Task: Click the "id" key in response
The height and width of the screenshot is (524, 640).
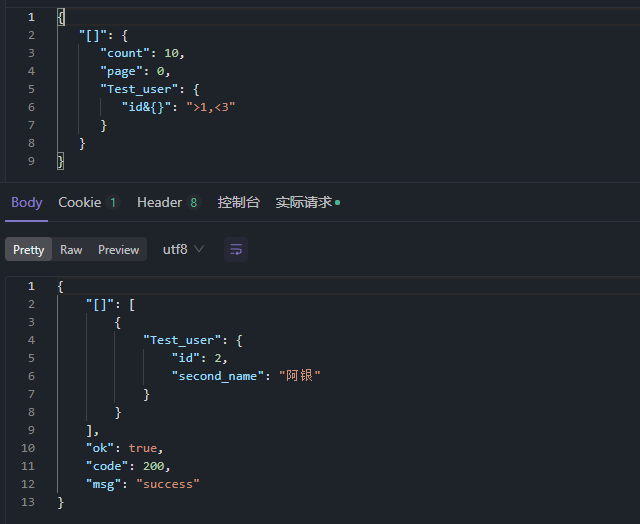Action: [186, 358]
